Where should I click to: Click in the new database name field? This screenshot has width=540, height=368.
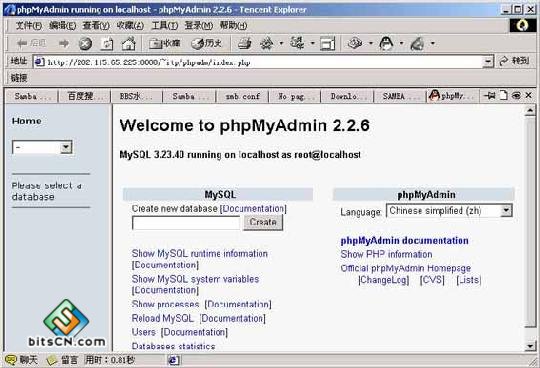(186, 223)
